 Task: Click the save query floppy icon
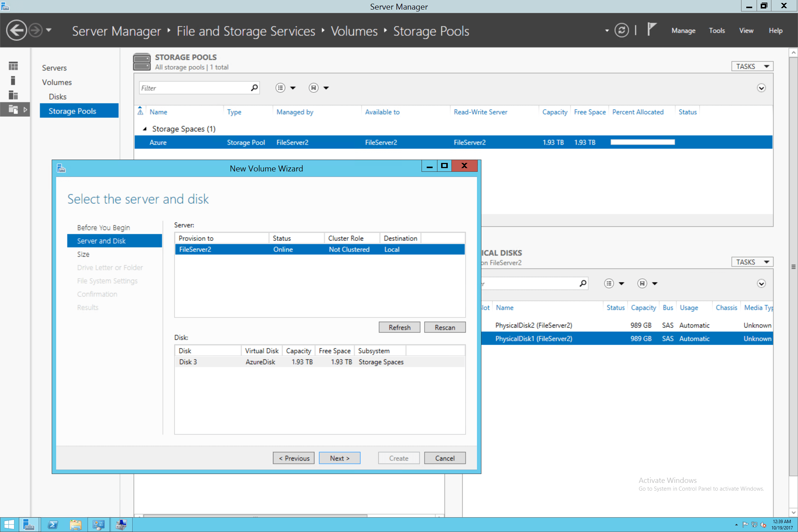coord(313,88)
